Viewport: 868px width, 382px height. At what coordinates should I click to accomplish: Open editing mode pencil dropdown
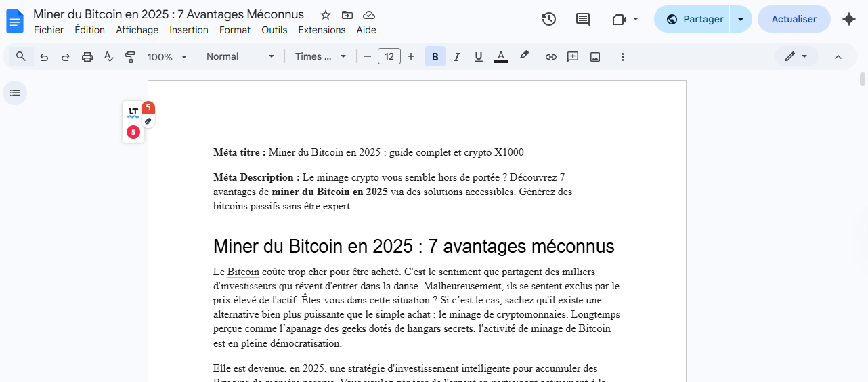[796, 56]
